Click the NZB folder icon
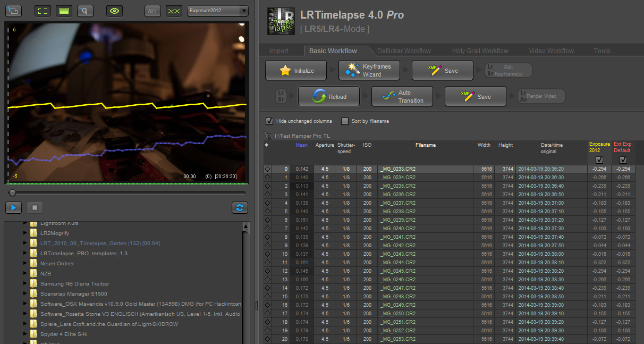This screenshot has height=344, width=644. pyautogui.click(x=34, y=273)
